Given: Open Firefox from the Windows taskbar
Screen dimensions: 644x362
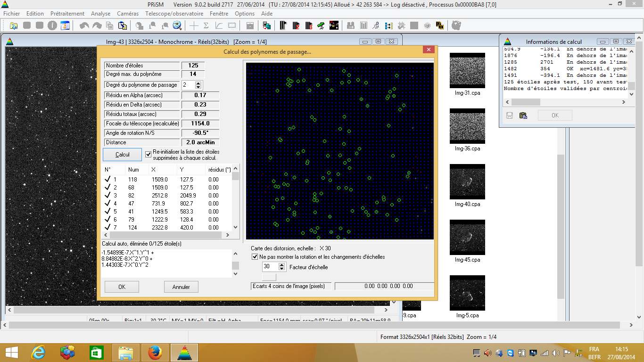Looking at the screenshot, I should coord(155,353).
